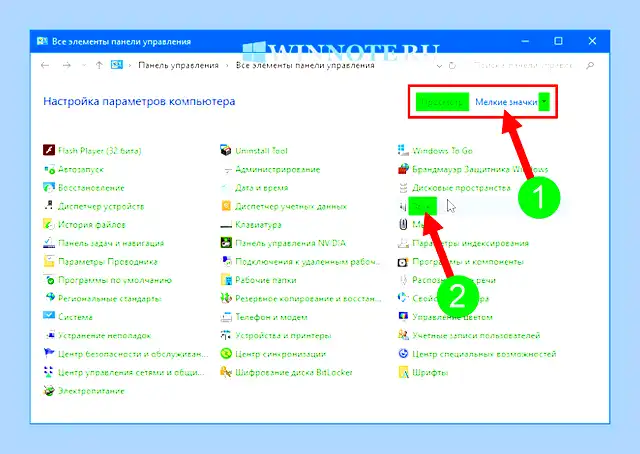Image resolution: width=640 pixels, height=454 pixels.
Task: Open the Брандмауэр Защитника Windows icon
Action: 403,169
